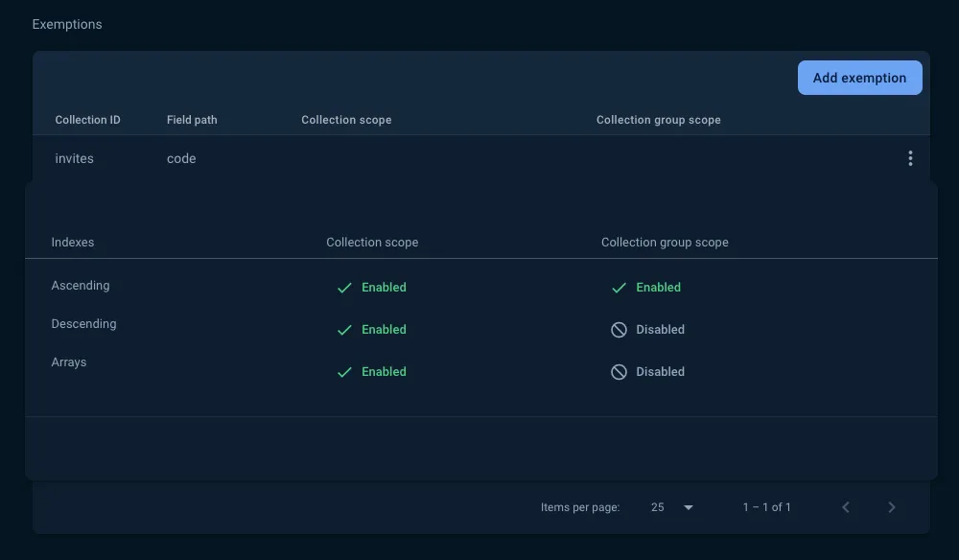Click Arrays collection group Disabled icon

pyautogui.click(x=619, y=372)
